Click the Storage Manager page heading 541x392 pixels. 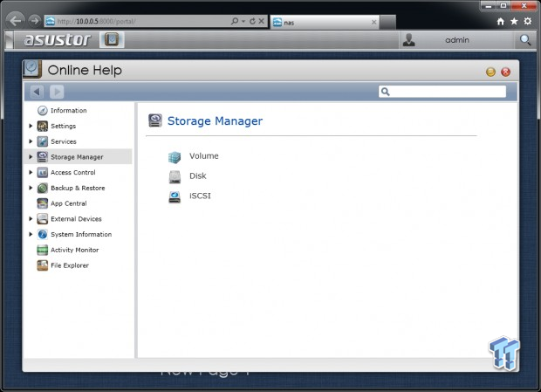pos(215,121)
